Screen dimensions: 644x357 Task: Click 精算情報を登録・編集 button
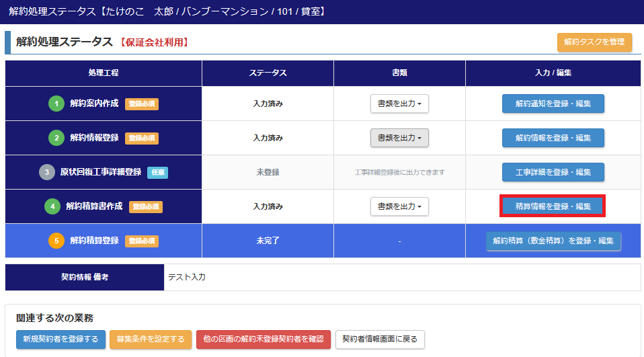[553, 206]
